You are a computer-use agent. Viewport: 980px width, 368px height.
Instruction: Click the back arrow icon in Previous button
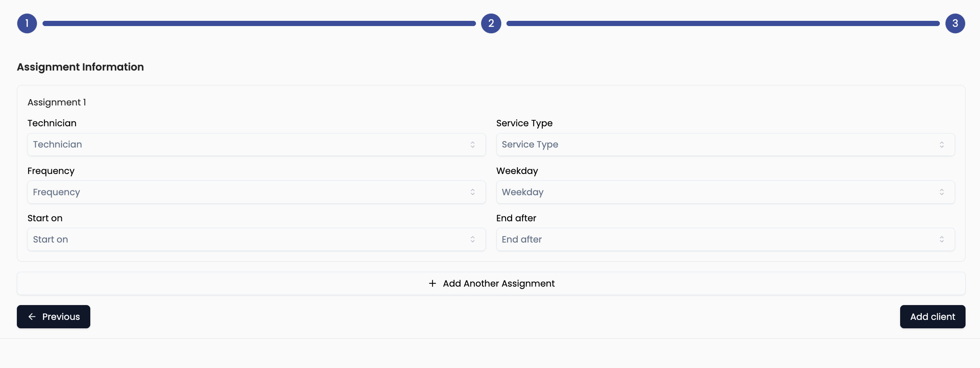tap(33, 317)
